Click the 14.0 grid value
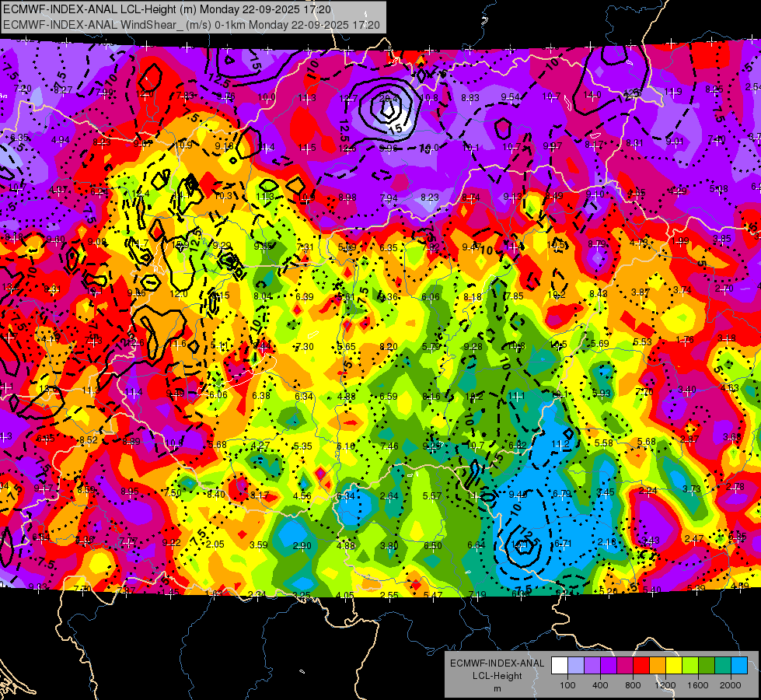Screen dimensions: 761x700 click(592, 95)
